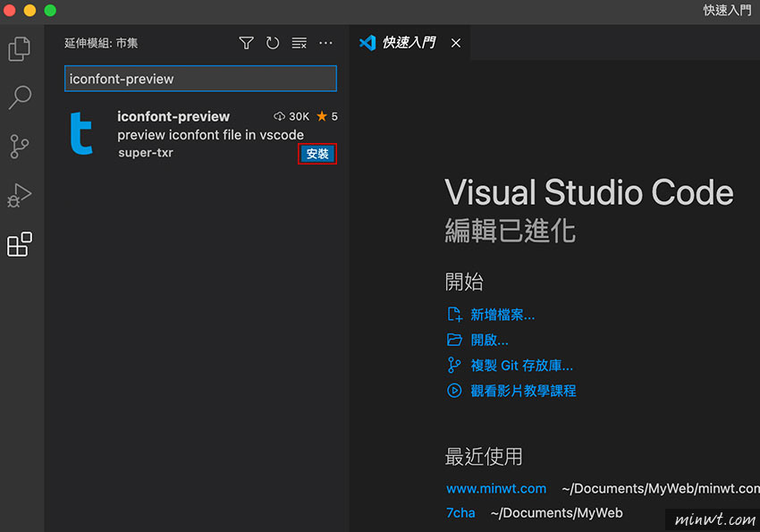Image resolution: width=760 pixels, height=532 pixels.
Task: Install the iconfont-preview extension
Action: [x=317, y=154]
